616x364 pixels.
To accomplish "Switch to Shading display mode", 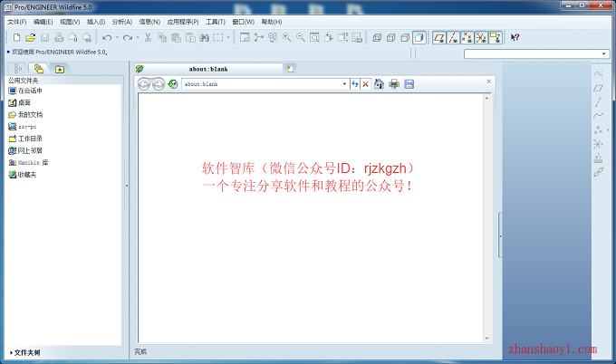I will pos(419,38).
